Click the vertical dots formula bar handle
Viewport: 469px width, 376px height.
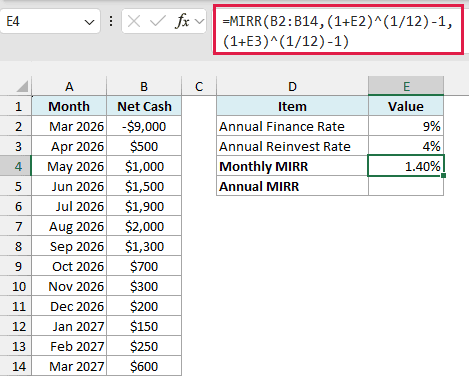pyautogui.click(x=111, y=22)
